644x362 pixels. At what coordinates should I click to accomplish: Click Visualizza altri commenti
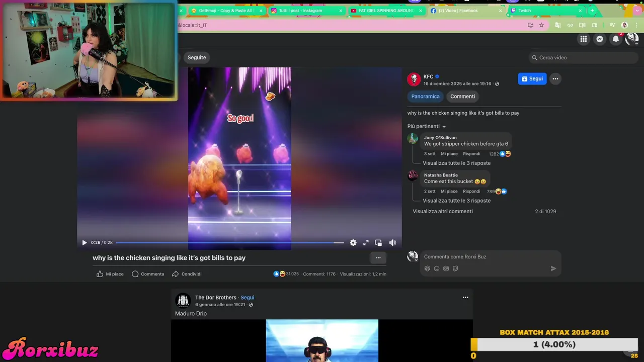pyautogui.click(x=443, y=211)
